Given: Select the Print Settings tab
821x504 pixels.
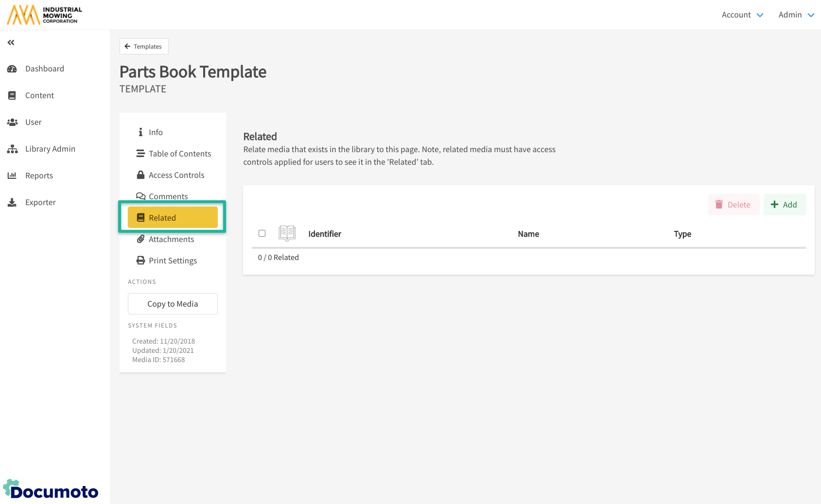Looking at the screenshot, I should (173, 261).
